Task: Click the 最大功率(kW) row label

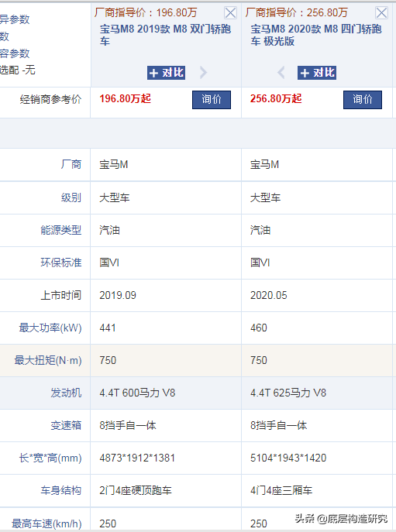Action: (x=50, y=328)
